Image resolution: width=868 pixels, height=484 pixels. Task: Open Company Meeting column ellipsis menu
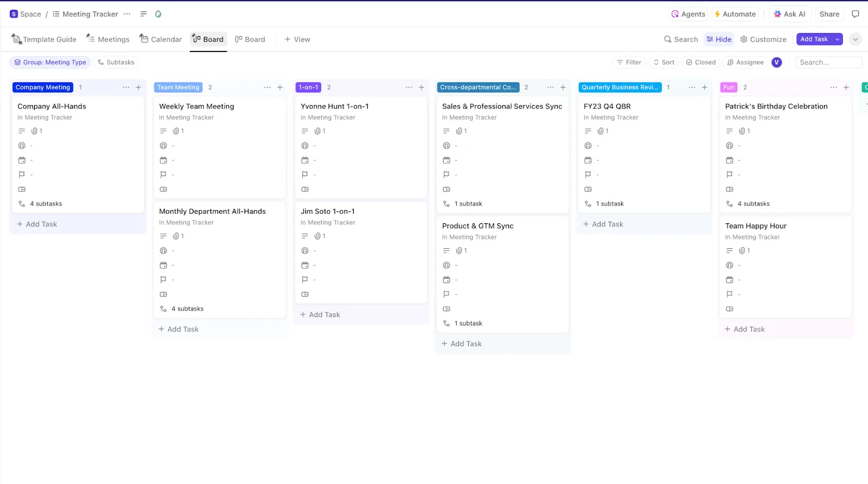pos(126,87)
